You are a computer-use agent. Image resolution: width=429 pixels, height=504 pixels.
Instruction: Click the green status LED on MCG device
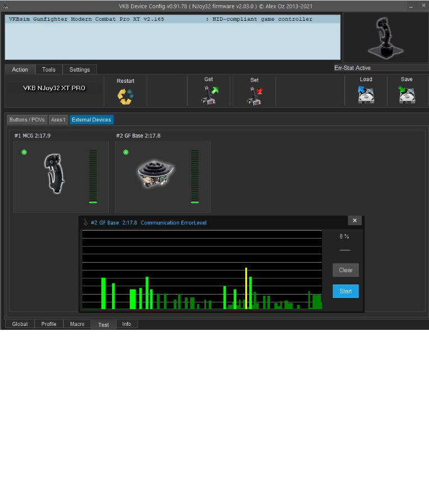coord(24,152)
